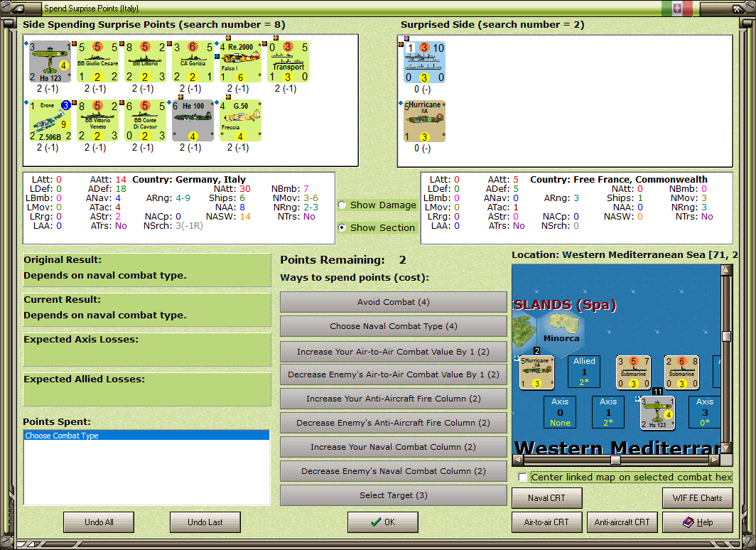Select the Z.506B Erone seaplane counter
Viewport: 756px width, 550px height.
[x=50, y=121]
